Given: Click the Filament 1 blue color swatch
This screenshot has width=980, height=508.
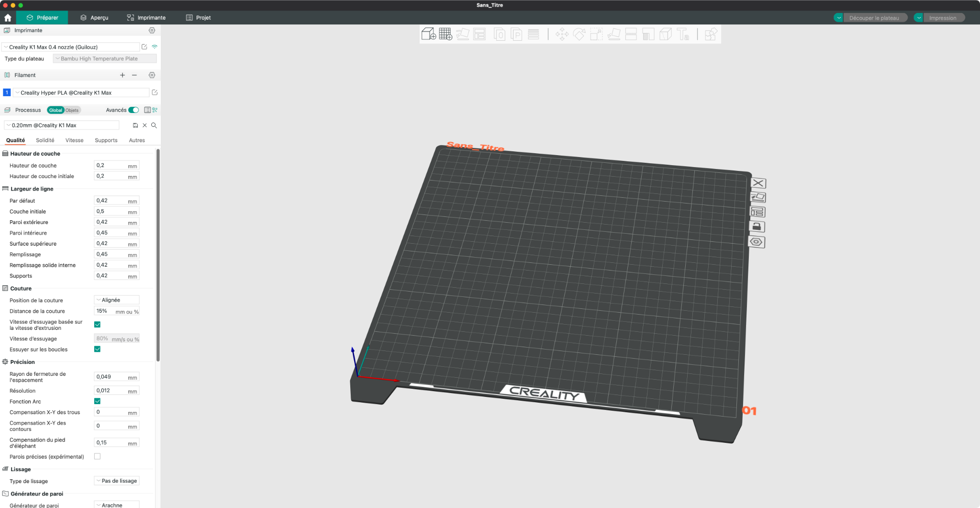Looking at the screenshot, I should click(x=7, y=92).
